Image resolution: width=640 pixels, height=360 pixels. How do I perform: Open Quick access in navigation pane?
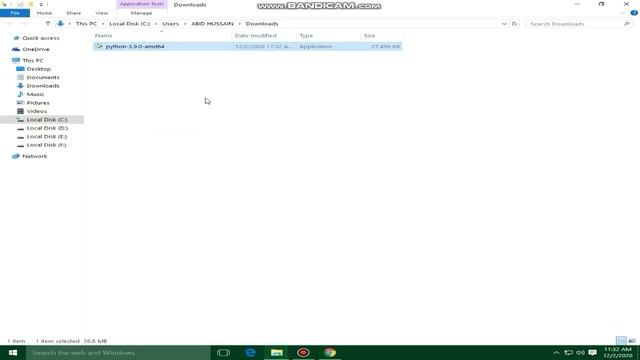[41, 38]
